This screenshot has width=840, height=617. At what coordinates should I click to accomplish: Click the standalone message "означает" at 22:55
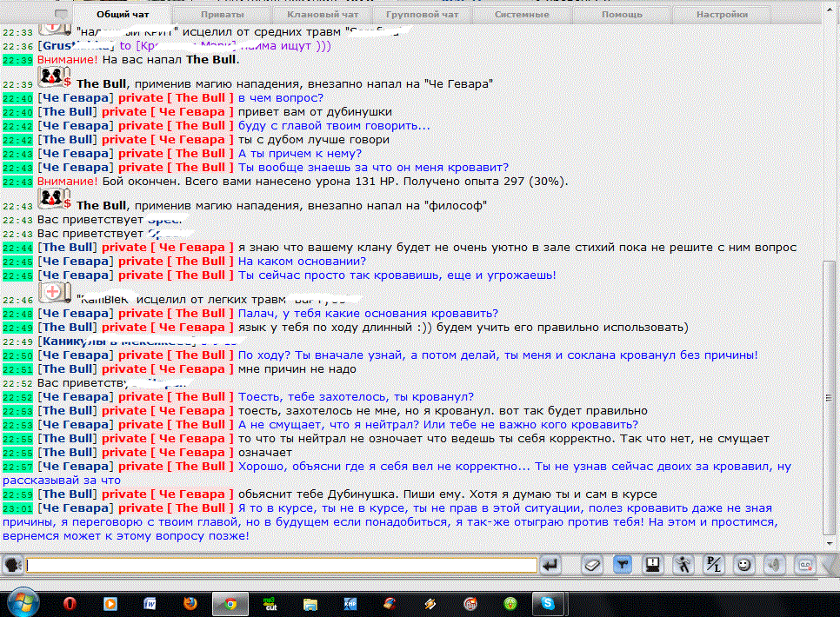click(x=265, y=453)
